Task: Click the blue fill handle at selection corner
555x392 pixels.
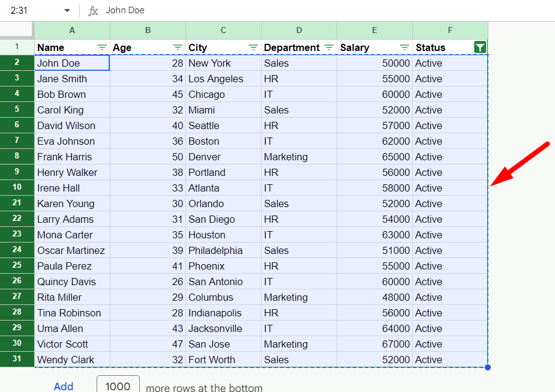Action: coord(488,367)
